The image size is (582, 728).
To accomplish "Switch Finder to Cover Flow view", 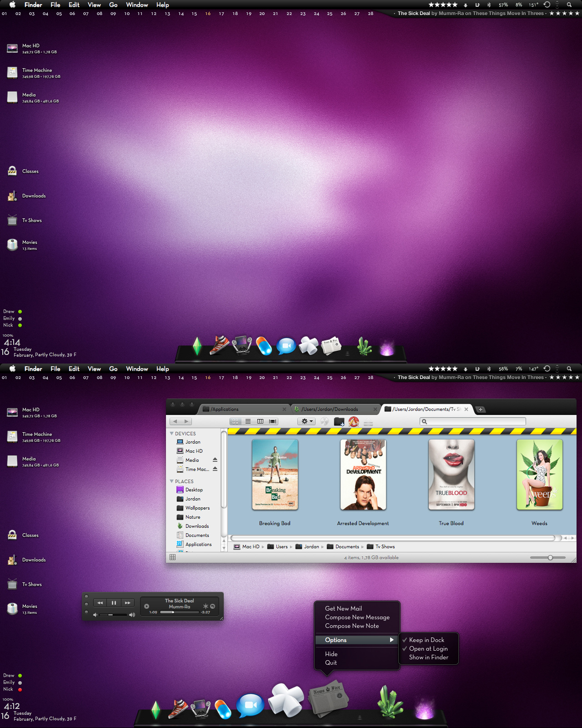I will (x=272, y=421).
